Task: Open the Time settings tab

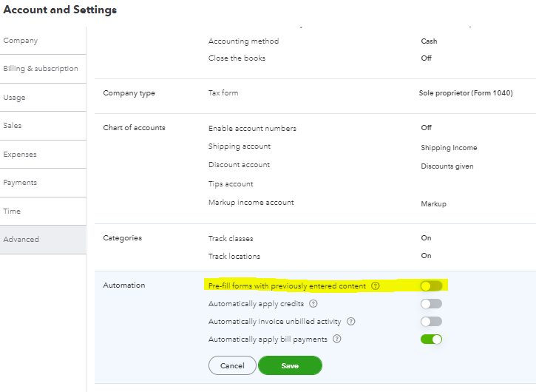Action: 12,212
